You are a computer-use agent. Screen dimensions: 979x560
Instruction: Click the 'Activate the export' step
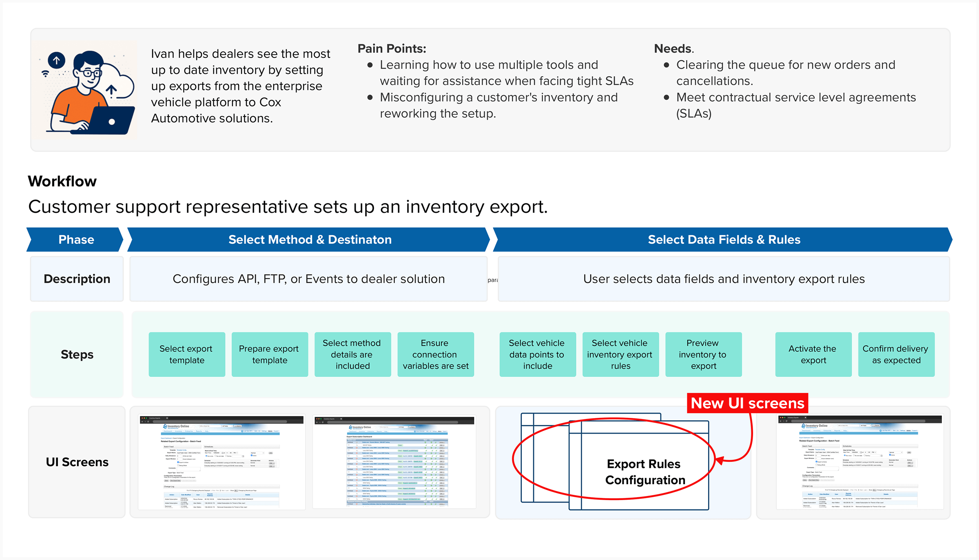[813, 355]
